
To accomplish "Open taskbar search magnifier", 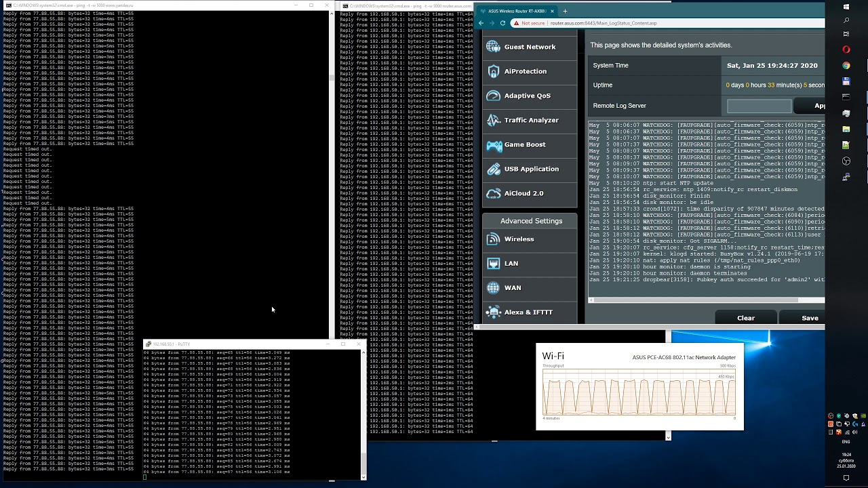I will (846, 20).
